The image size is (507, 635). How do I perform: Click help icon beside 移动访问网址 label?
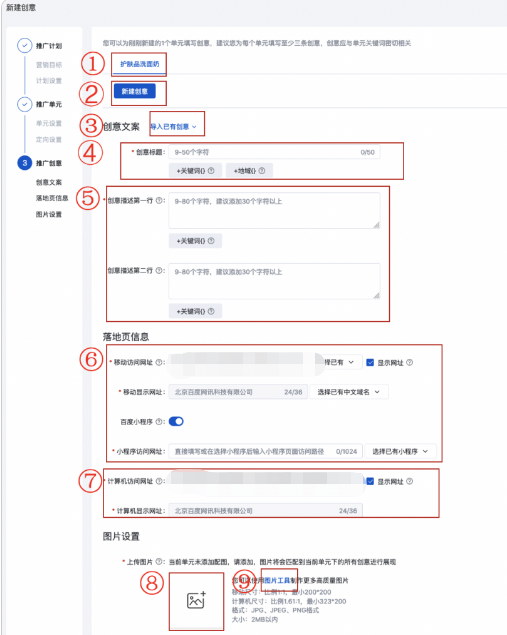coord(159,362)
